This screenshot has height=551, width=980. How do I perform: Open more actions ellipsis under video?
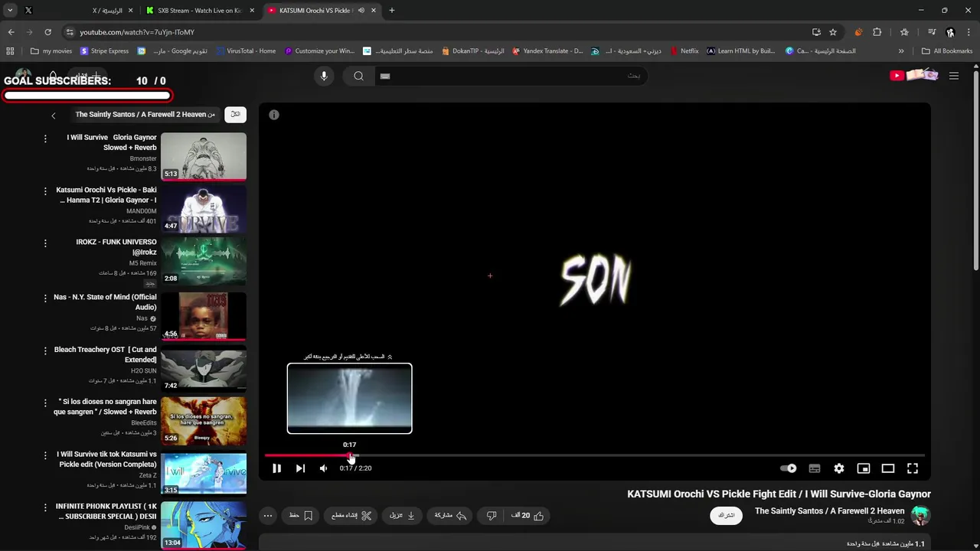pos(268,516)
